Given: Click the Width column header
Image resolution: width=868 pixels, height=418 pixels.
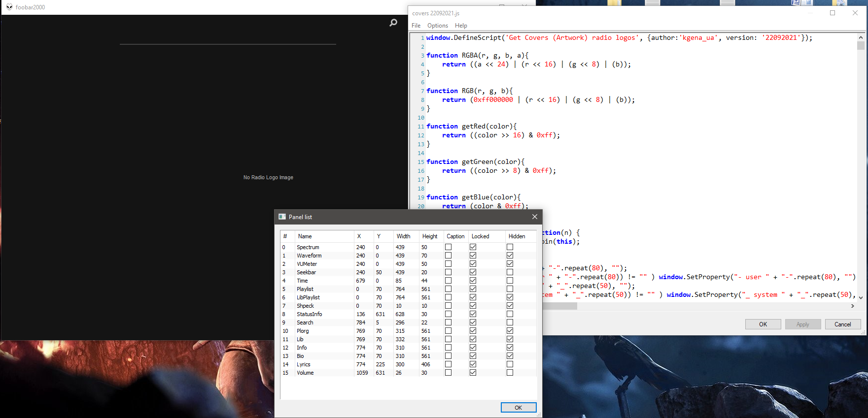Looking at the screenshot, I should pyautogui.click(x=403, y=236).
